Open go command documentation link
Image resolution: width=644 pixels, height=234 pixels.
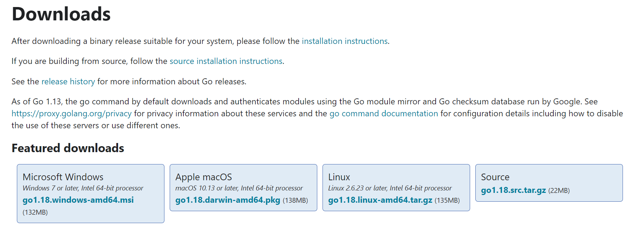coord(384,113)
